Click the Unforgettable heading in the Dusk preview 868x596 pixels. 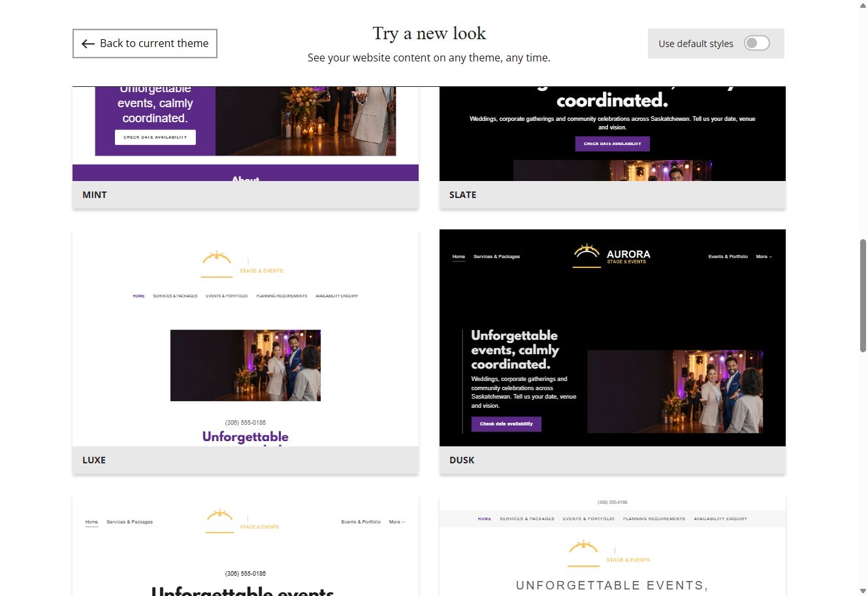515,350
